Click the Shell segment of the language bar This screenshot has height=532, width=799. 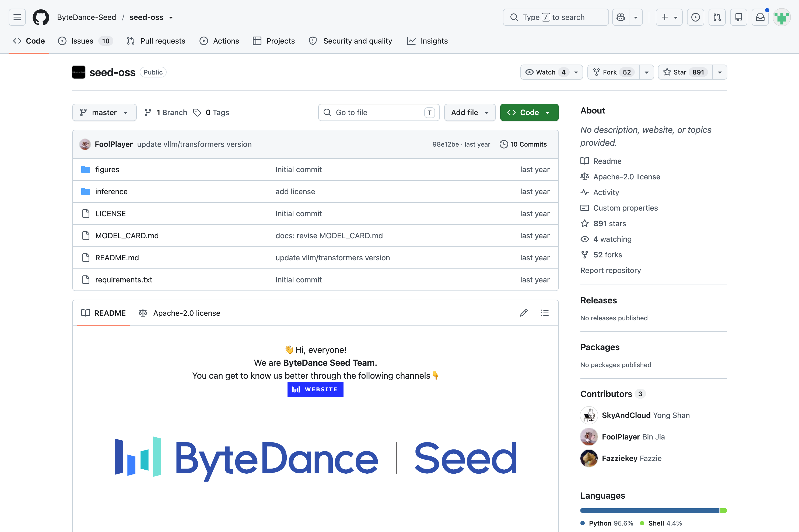(x=724, y=510)
